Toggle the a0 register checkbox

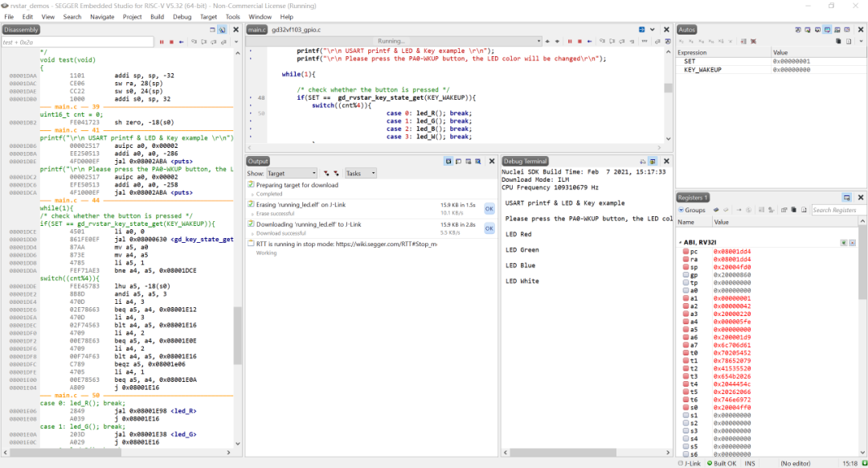click(686, 290)
